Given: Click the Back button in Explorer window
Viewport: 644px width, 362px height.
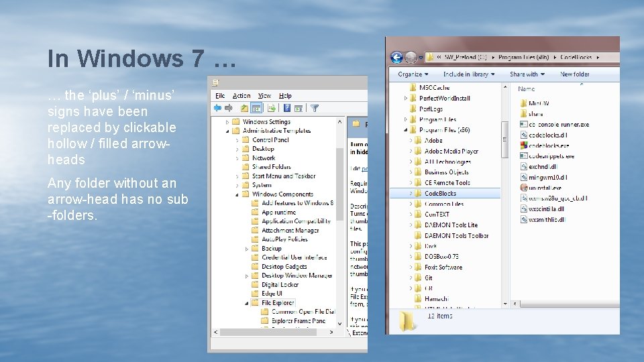Looking at the screenshot, I should pos(396,57).
